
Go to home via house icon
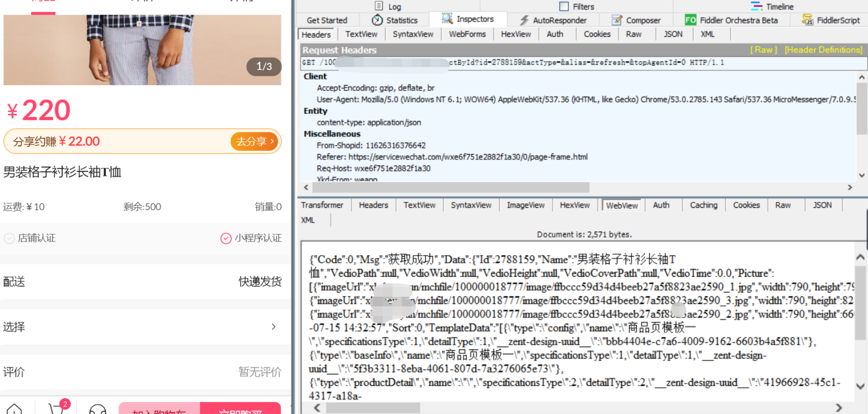[x=15, y=409]
